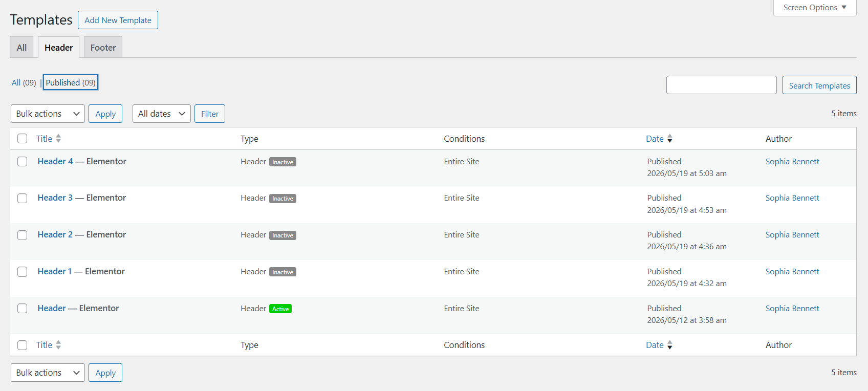Click Search Templates button
The width and height of the screenshot is (868, 391).
tap(819, 85)
